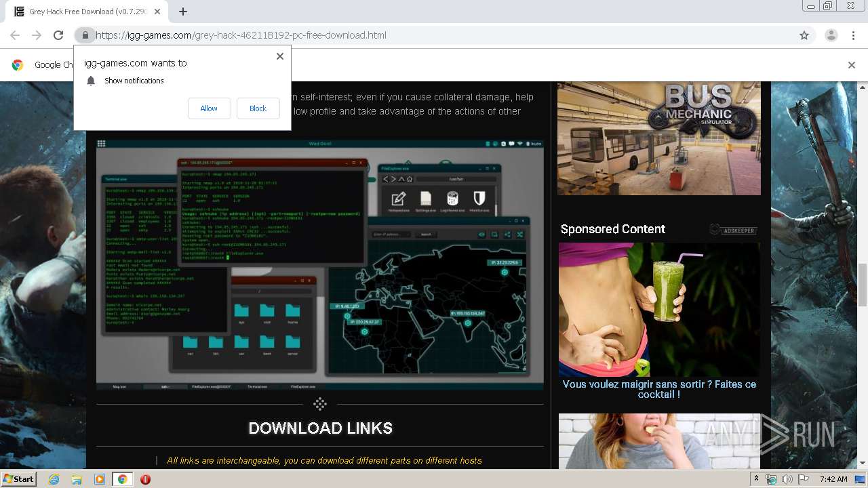The height and width of the screenshot is (488, 868).
Task: Open 'Vous voulez maigrir sans sortir' link
Action: [659, 389]
